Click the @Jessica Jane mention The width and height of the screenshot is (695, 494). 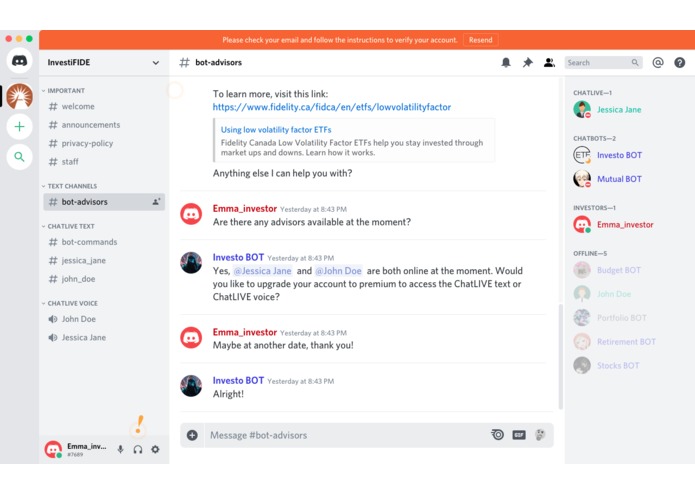(x=262, y=271)
